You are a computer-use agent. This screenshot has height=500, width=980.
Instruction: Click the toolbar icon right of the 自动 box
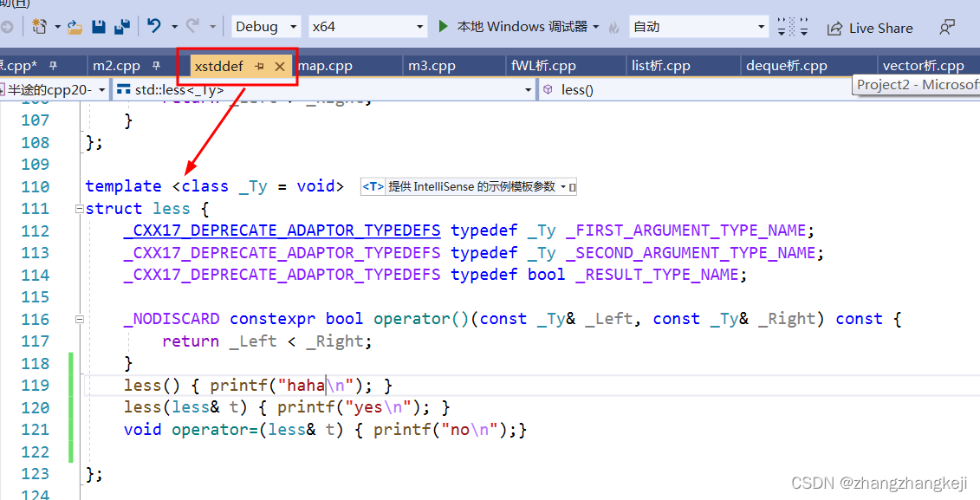pos(793,27)
